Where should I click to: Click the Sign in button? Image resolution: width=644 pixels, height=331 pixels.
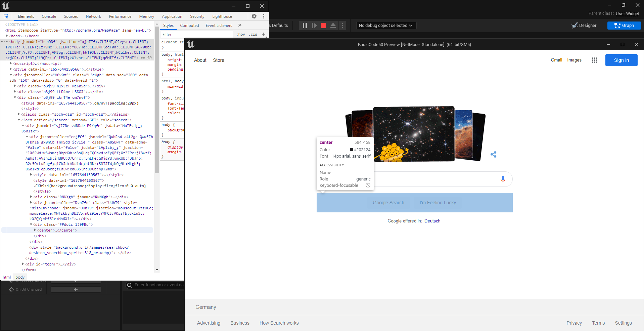click(x=621, y=60)
